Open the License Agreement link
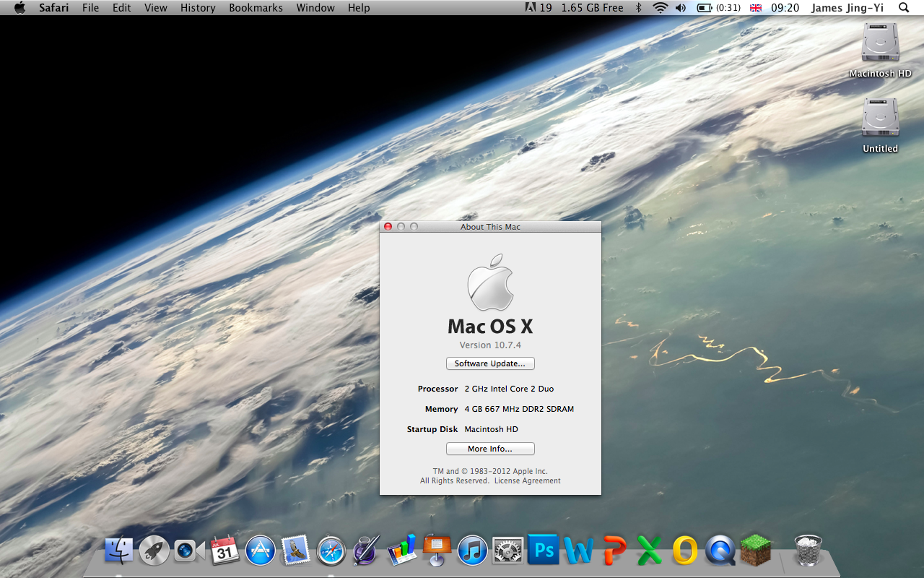Screen dimensions: 924x578 pos(528,480)
